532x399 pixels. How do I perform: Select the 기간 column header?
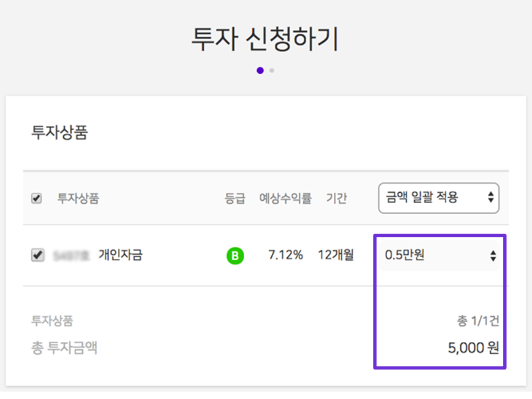[336, 198]
